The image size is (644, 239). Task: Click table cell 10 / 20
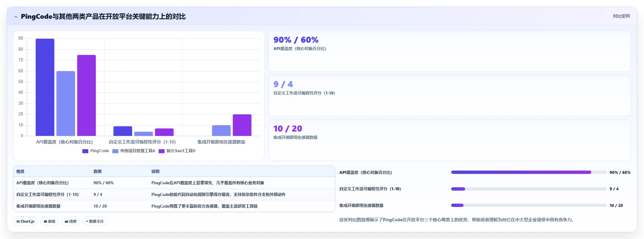[100, 206]
